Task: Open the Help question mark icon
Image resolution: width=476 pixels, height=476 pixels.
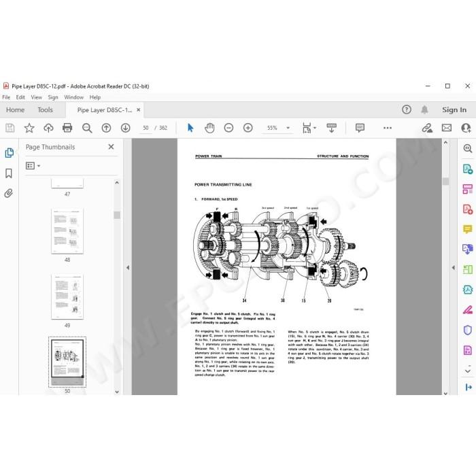Action: (x=407, y=109)
